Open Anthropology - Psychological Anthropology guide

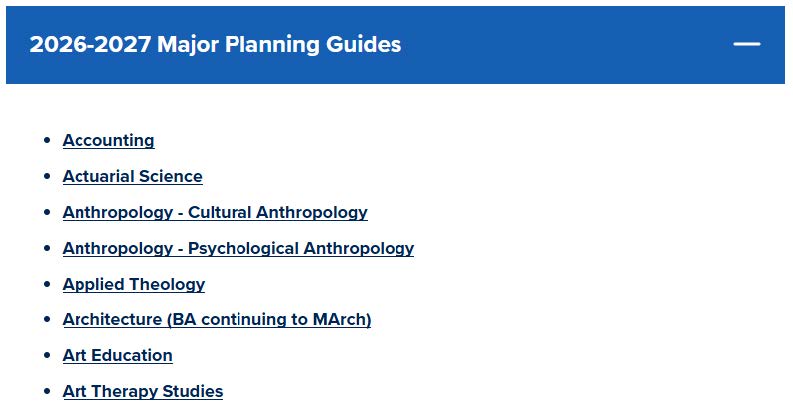(238, 249)
